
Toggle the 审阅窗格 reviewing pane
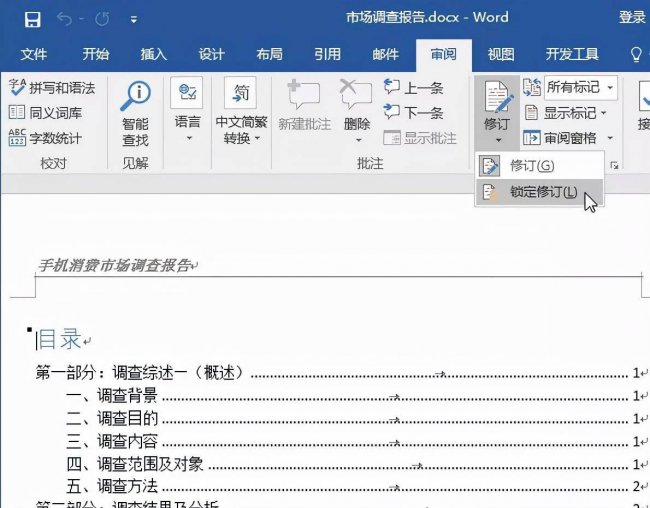tap(560, 138)
